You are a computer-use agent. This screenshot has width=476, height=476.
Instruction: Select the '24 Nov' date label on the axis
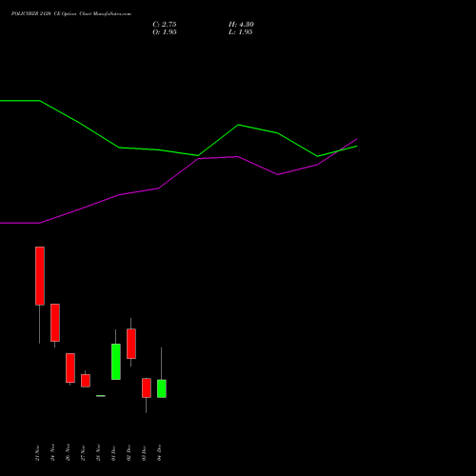52,453
